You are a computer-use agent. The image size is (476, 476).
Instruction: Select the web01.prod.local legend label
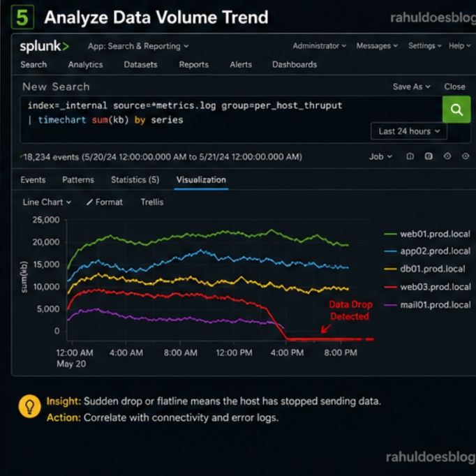point(435,234)
